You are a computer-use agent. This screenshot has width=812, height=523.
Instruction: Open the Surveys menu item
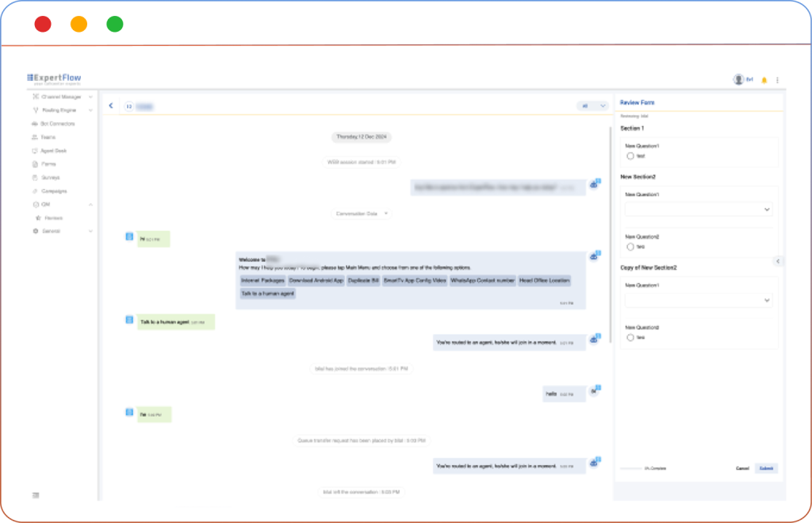pyautogui.click(x=50, y=178)
